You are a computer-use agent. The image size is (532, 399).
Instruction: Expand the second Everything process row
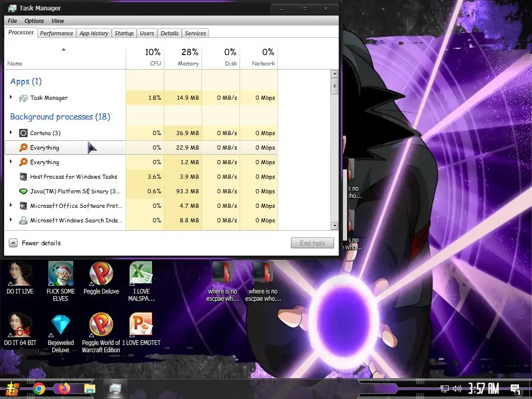coord(11,162)
